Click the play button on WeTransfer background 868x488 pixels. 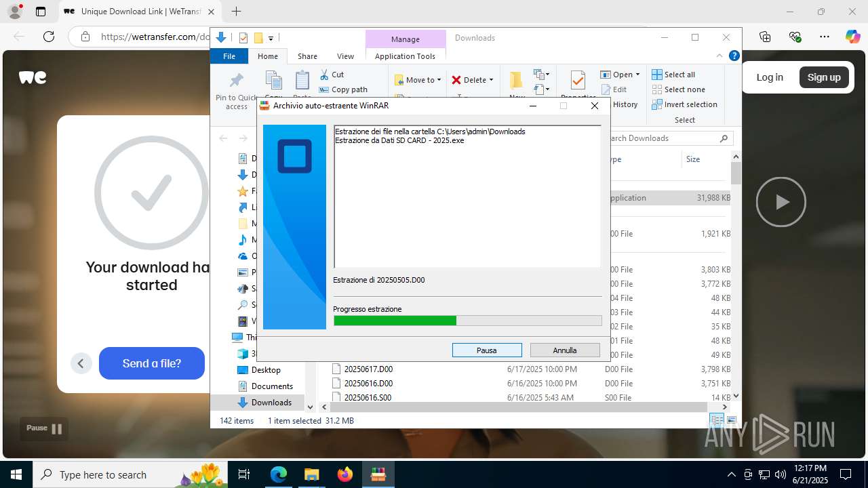[781, 202]
